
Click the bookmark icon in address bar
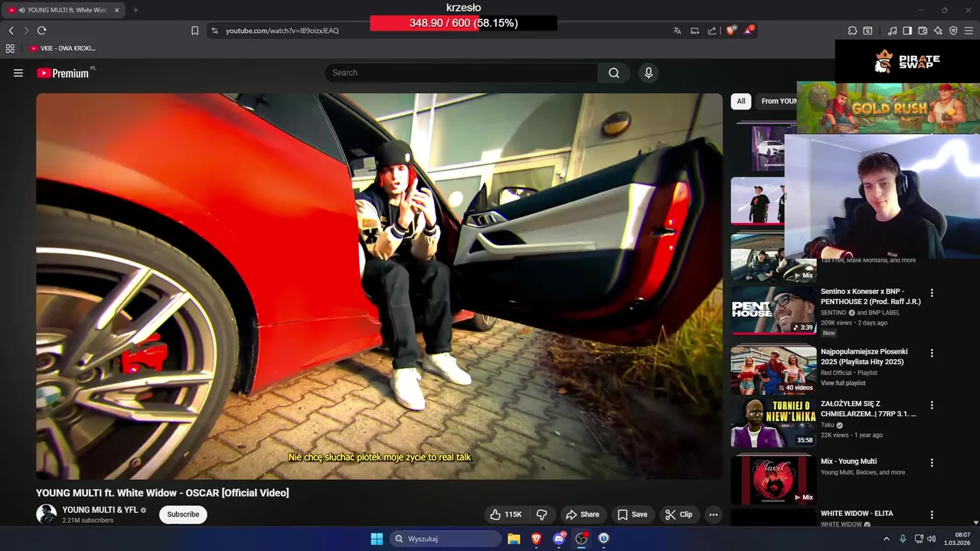coord(194,31)
